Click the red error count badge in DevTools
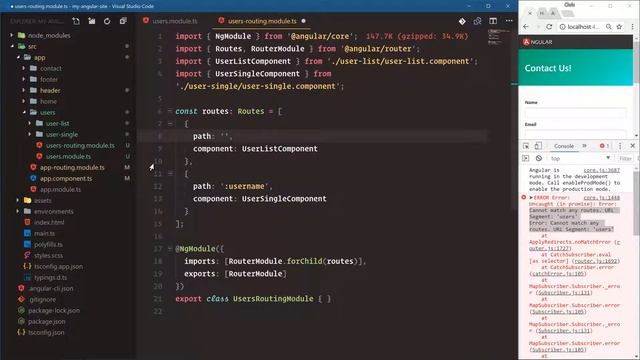Screen dimensions: 640x360 604,146
